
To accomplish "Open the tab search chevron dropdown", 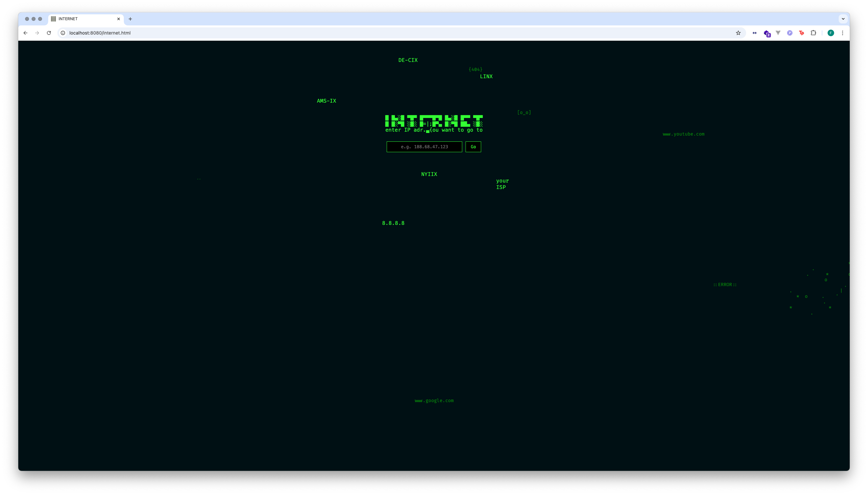I will (x=843, y=19).
